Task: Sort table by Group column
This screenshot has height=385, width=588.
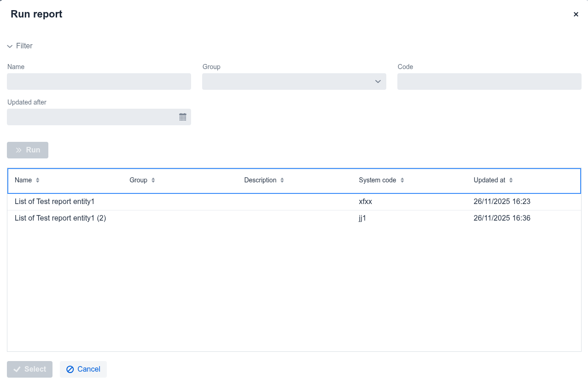Action: [x=153, y=180]
